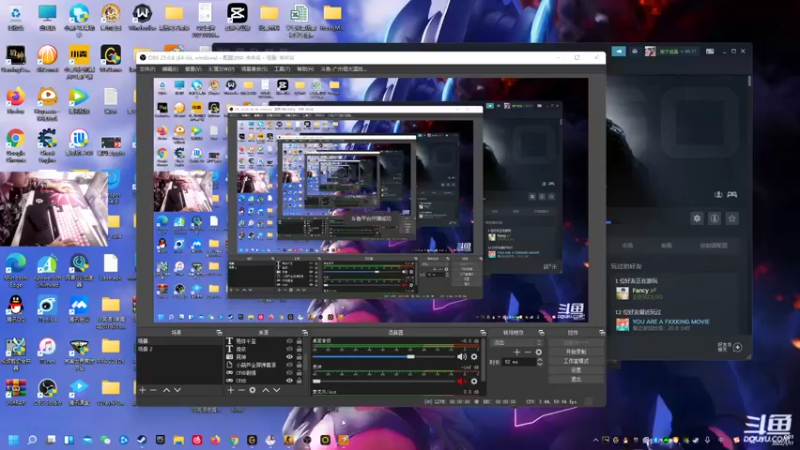Open OBS 查看(V) menu

pyautogui.click(x=193, y=69)
